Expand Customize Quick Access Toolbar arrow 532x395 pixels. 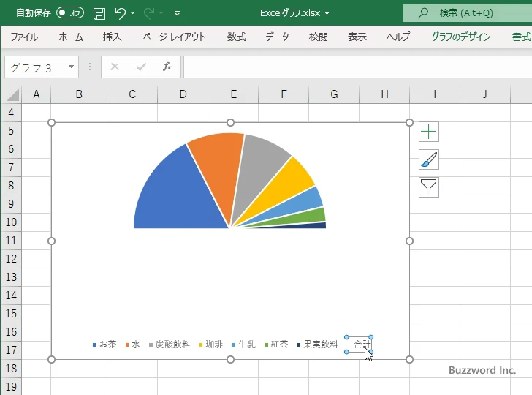tap(177, 13)
